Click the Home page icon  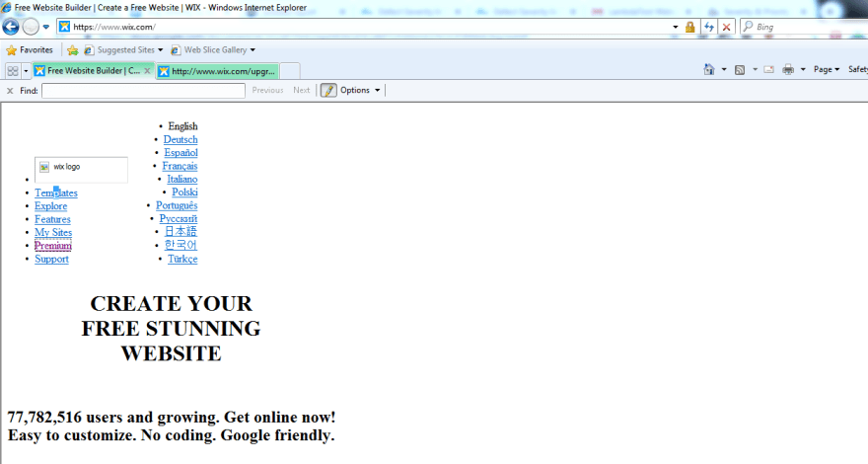click(708, 69)
